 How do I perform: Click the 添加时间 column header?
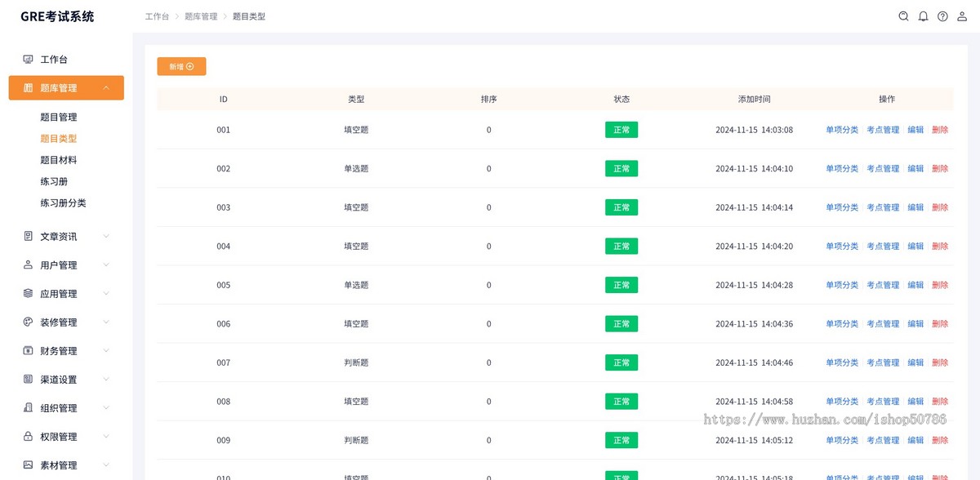point(754,99)
